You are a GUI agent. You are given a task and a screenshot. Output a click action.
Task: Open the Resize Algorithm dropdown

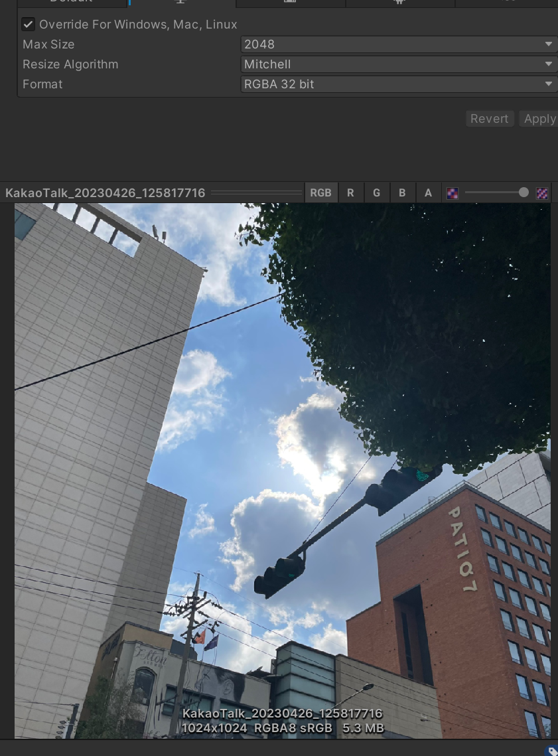[399, 64]
